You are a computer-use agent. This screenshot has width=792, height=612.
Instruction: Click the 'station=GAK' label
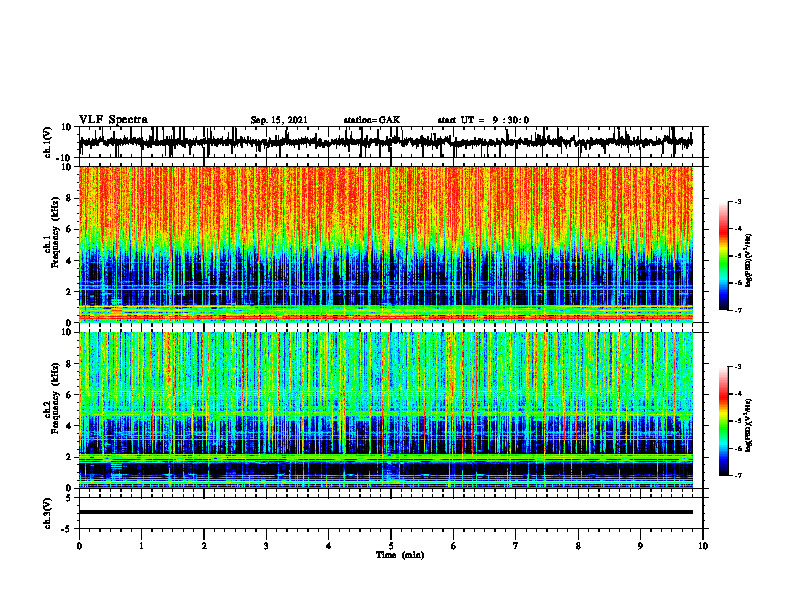[372, 120]
